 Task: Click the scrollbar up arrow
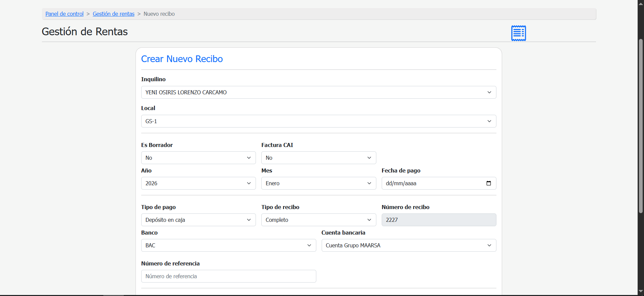tap(641, 4)
